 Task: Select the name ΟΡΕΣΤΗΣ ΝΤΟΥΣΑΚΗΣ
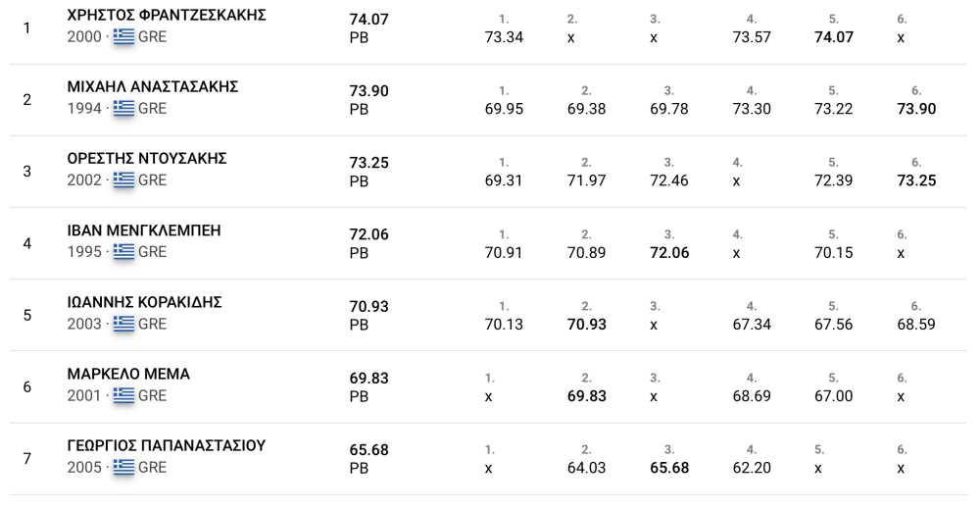pyautogui.click(x=147, y=159)
